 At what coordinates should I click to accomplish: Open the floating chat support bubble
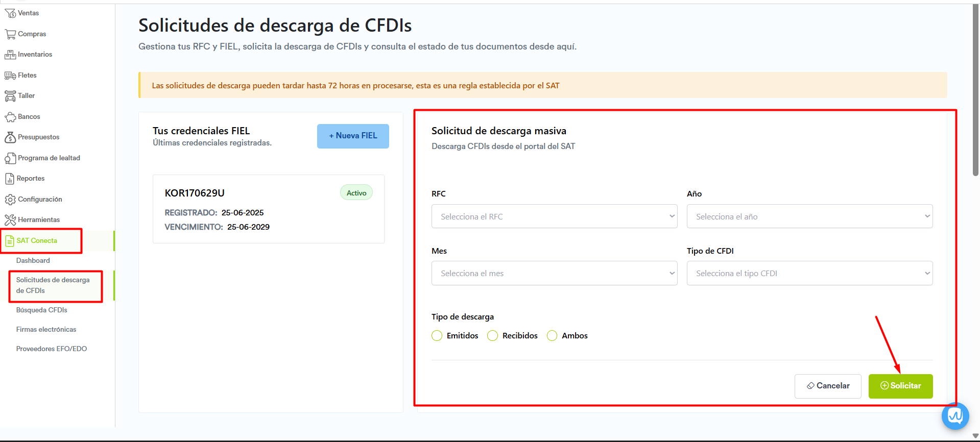click(955, 416)
